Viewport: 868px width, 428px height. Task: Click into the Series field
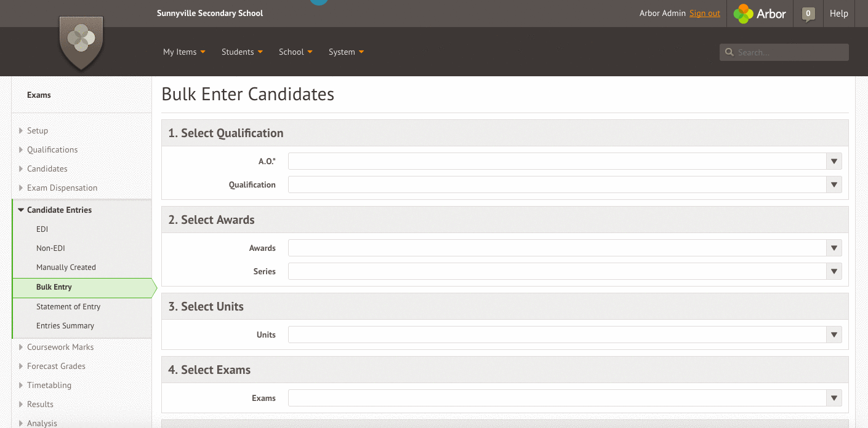557,271
